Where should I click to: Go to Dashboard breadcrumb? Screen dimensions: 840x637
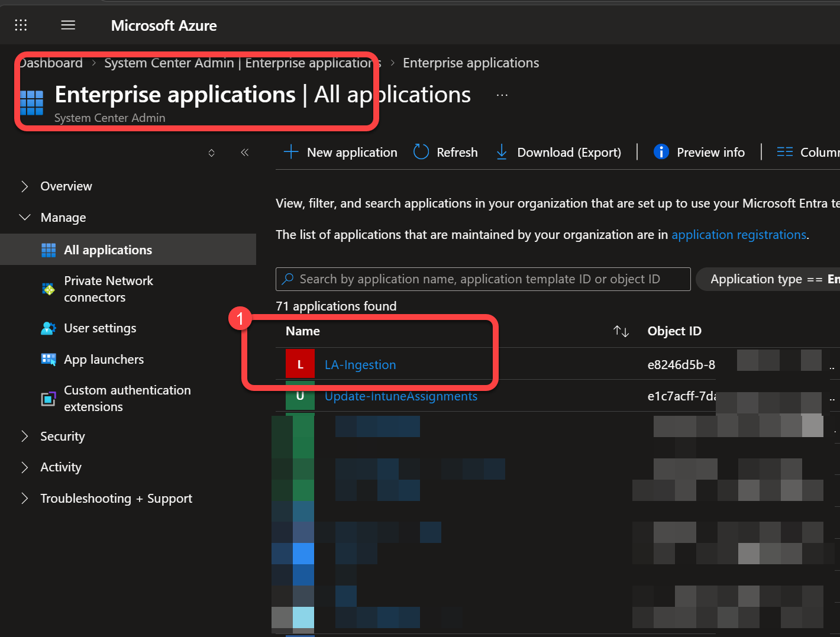tap(50, 63)
